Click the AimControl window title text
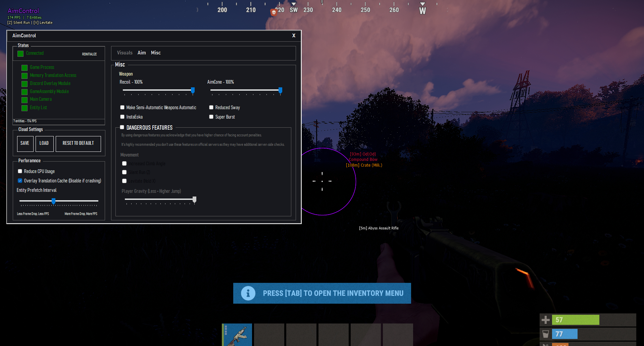The width and height of the screenshot is (644, 346). coord(24,36)
